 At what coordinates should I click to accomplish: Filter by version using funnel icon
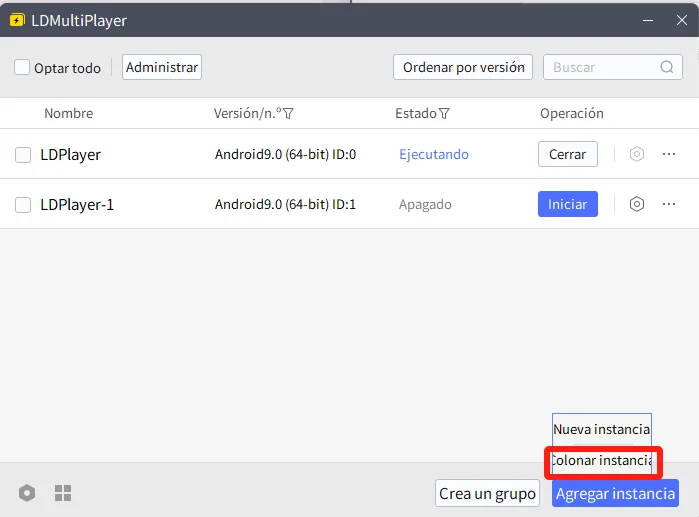[x=288, y=114]
